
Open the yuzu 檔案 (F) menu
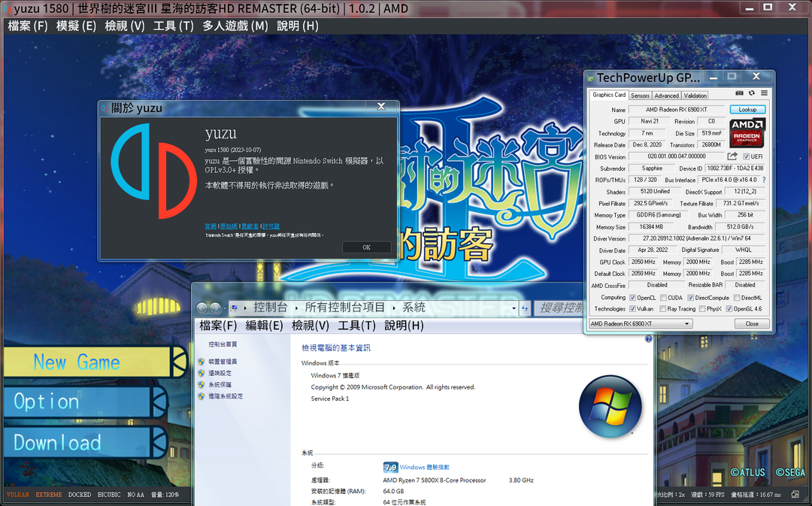(x=28, y=26)
